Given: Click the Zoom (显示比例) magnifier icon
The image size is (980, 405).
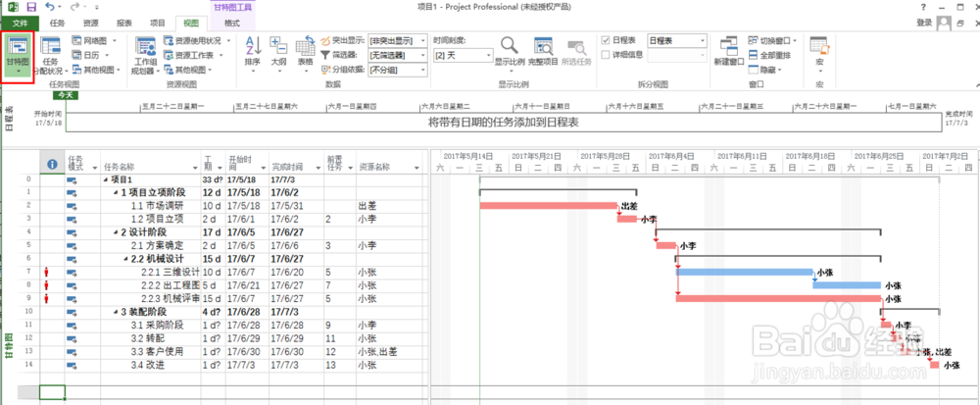Looking at the screenshot, I should pos(510,46).
